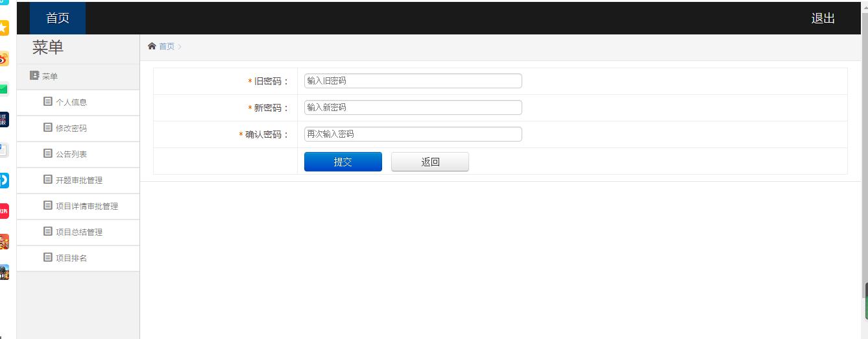868x339 pixels.
Task: Click the 返回 back button
Action: pos(430,162)
